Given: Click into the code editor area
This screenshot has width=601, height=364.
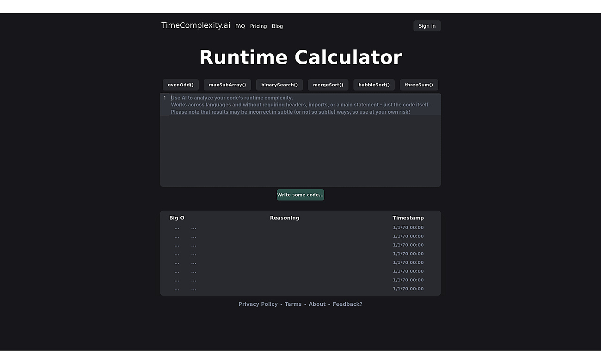Looking at the screenshot, I should (300, 140).
